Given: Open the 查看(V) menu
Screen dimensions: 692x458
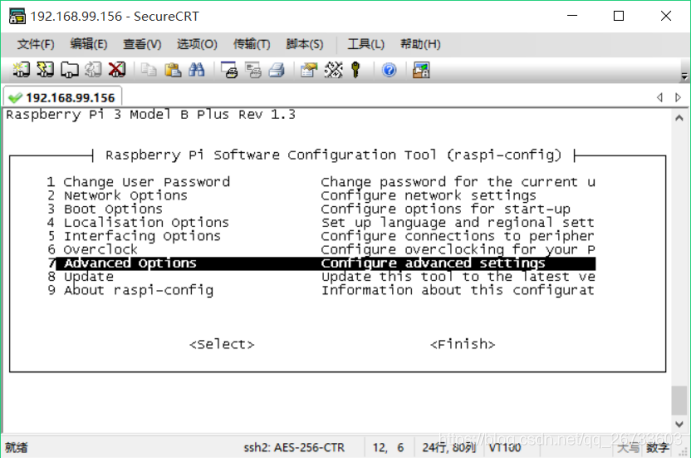Looking at the screenshot, I should (142, 44).
